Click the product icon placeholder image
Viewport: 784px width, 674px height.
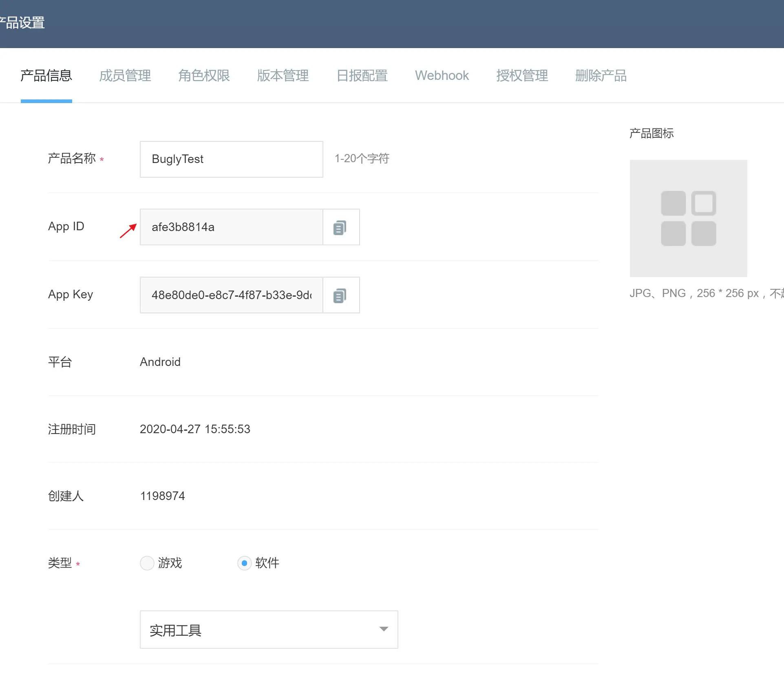point(688,218)
